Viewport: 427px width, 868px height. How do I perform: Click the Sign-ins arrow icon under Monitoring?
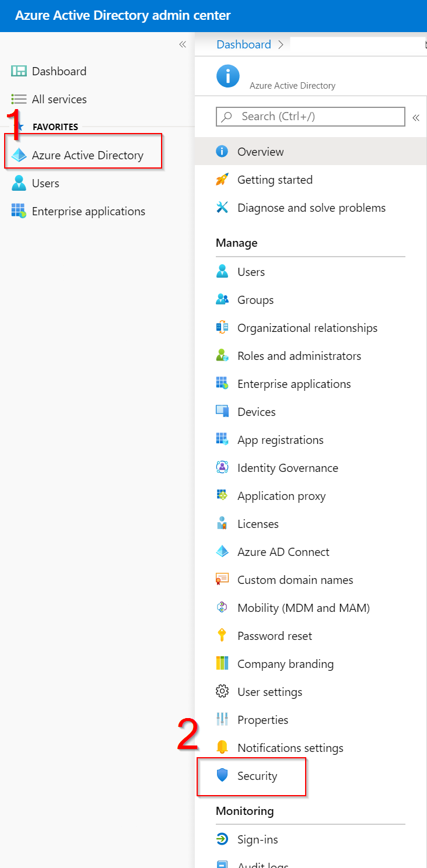tap(222, 839)
